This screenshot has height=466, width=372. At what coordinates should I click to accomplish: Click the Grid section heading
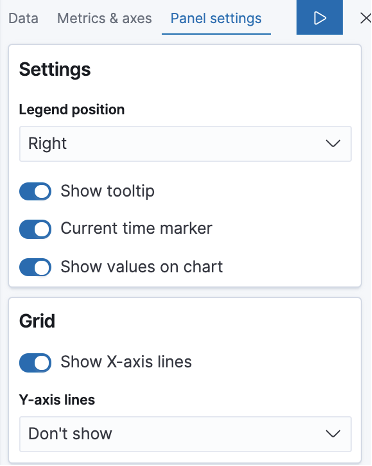pyautogui.click(x=37, y=321)
